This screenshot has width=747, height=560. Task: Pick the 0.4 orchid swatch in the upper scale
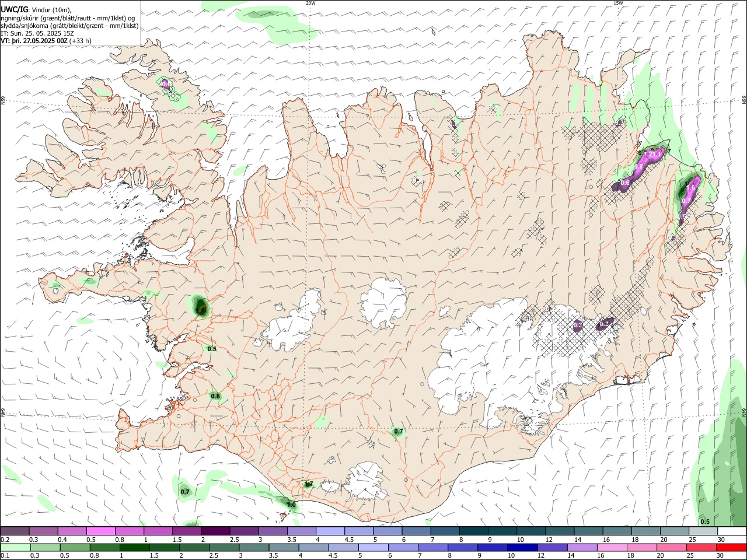pos(72,531)
